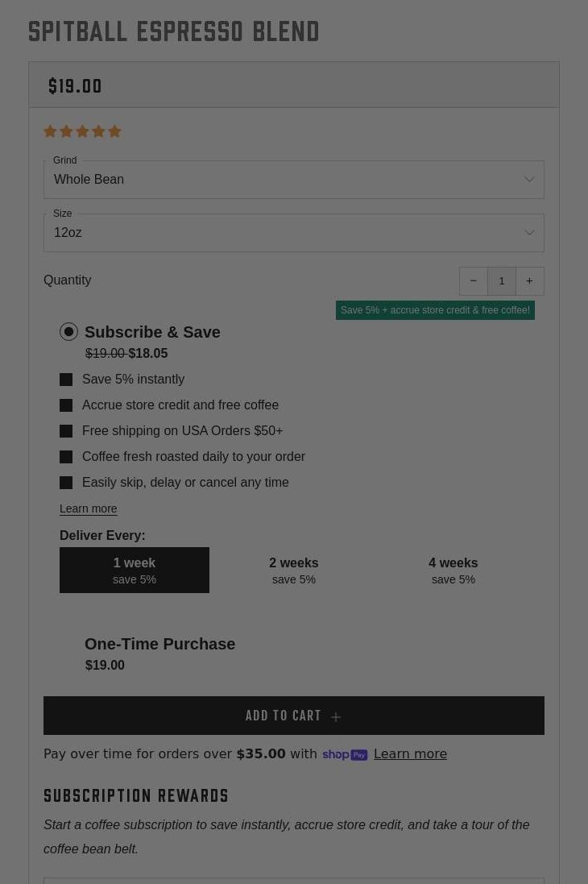Viewport: 588px width, 884px height.
Task: Click the five-star rating icons
Action: [x=82, y=131]
